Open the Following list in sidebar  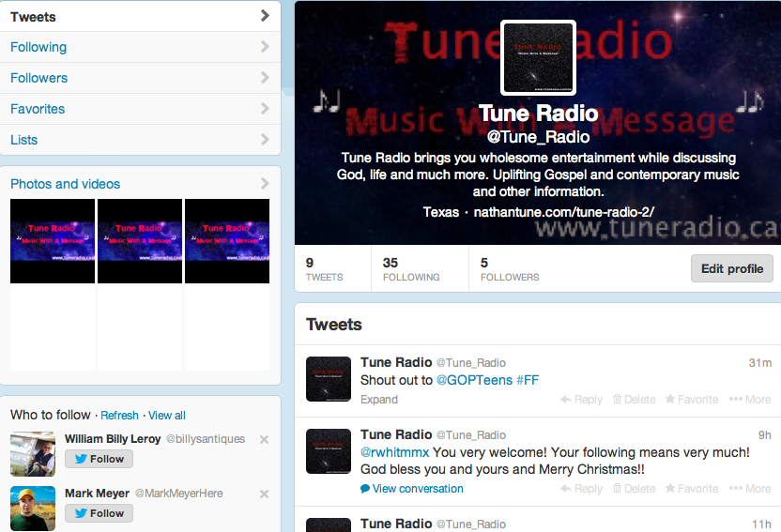pos(140,47)
